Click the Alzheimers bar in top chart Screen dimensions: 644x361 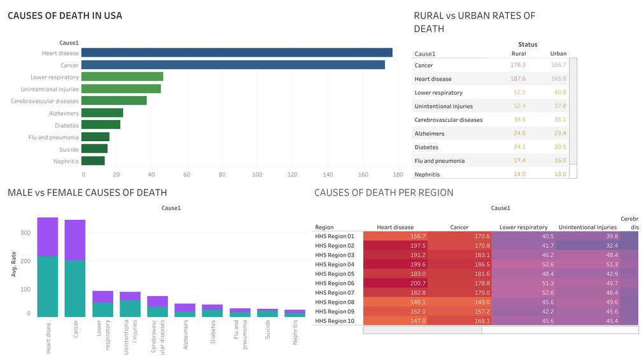pyautogui.click(x=102, y=113)
